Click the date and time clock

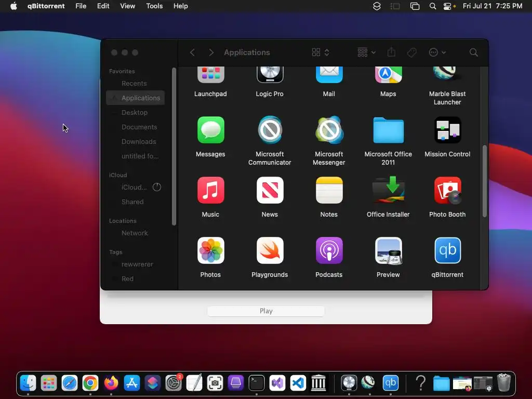point(493,6)
